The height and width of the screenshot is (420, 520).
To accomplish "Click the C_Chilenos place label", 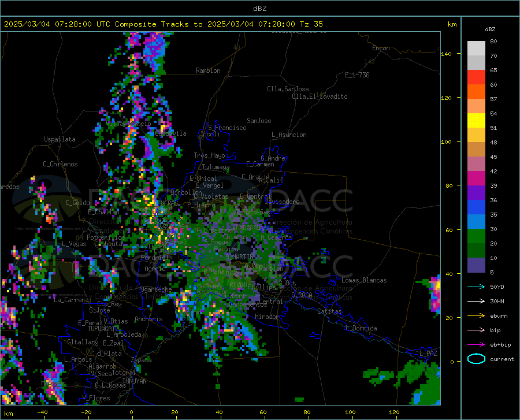I will pos(60,164).
